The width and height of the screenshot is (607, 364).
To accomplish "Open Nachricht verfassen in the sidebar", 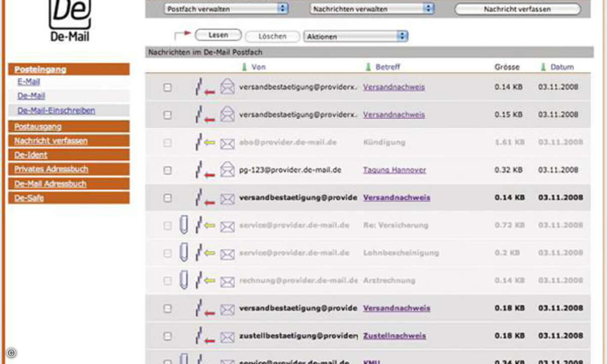I will [69, 141].
